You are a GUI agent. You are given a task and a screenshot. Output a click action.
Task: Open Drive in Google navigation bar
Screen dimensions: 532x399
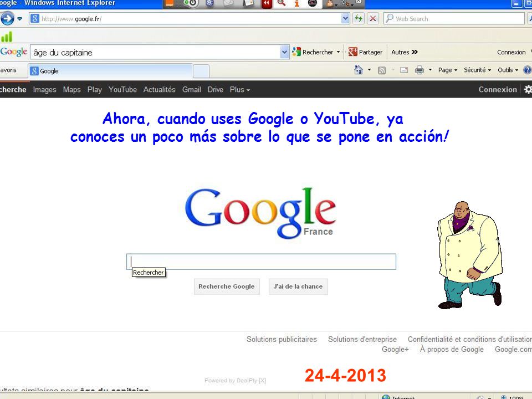215,90
